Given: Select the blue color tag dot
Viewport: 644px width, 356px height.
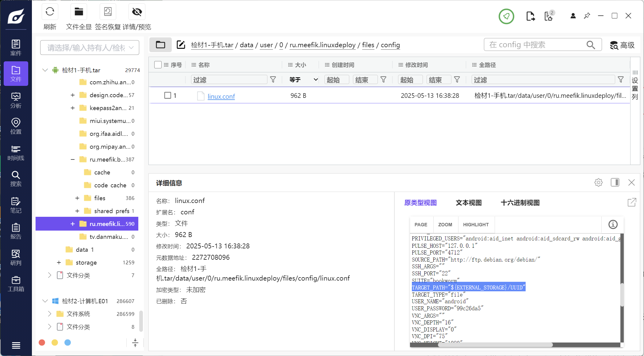Looking at the screenshot, I should coord(68,343).
